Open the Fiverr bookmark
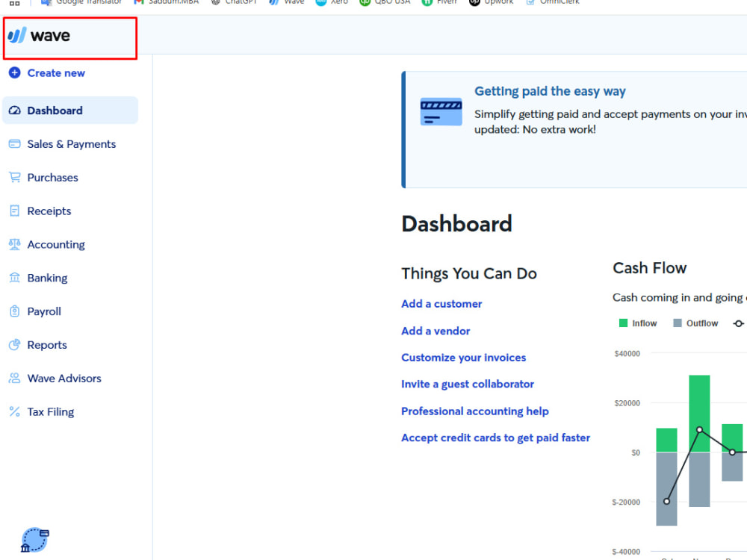This screenshot has height=560, width=747. (x=440, y=2)
